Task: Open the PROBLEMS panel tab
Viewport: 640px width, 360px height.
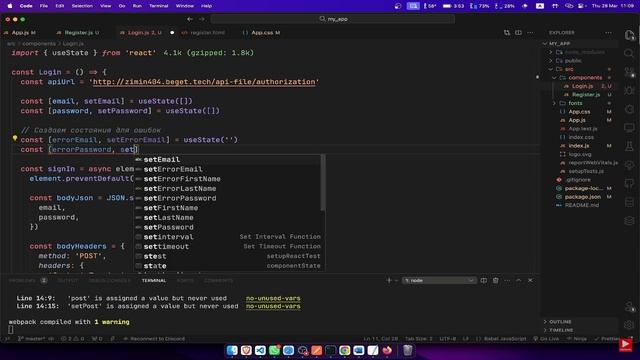Action: [22, 280]
